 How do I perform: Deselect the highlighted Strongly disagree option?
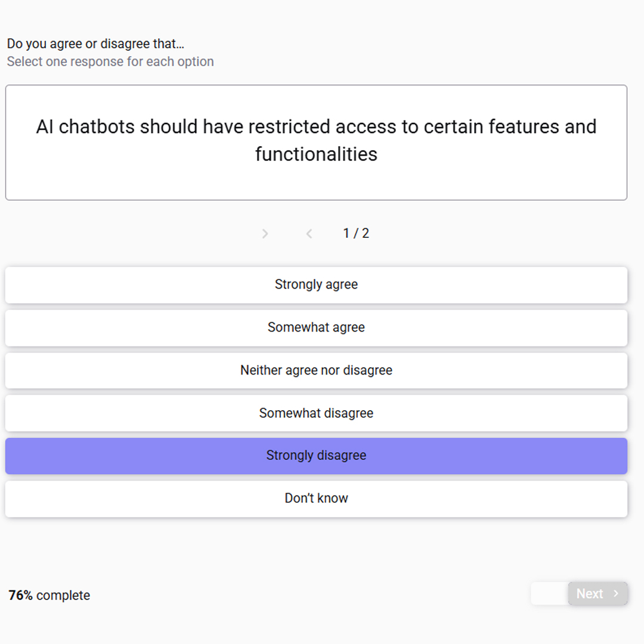[x=316, y=456]
